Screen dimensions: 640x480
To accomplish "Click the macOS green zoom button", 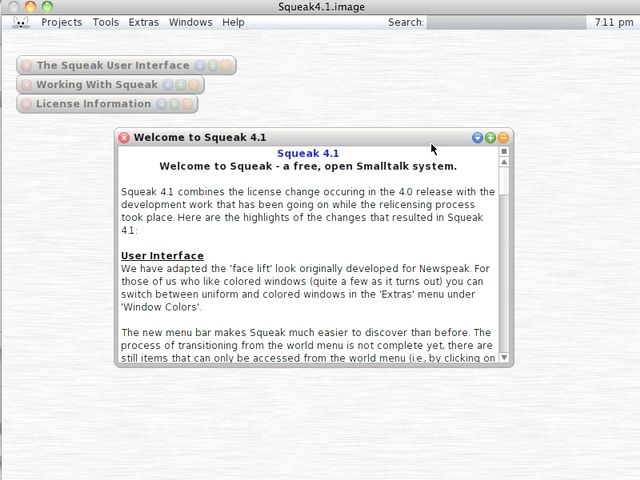I will tap(47, 6).
